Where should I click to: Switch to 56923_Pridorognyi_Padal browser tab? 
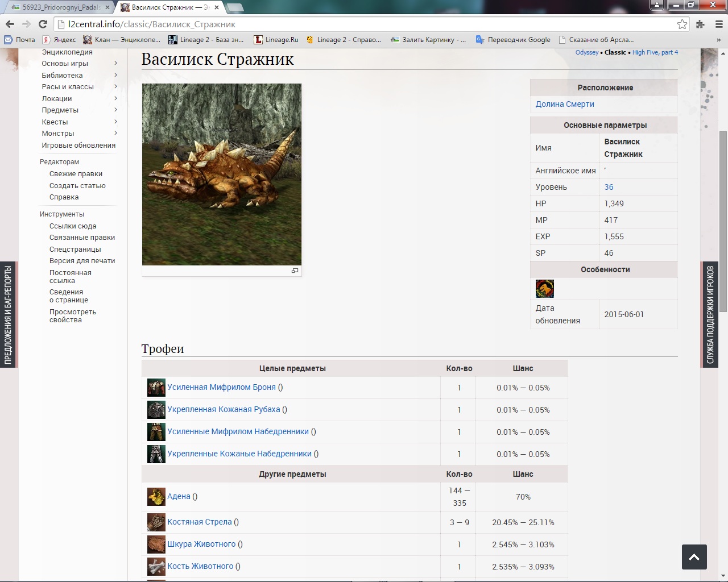pos(60,7)
